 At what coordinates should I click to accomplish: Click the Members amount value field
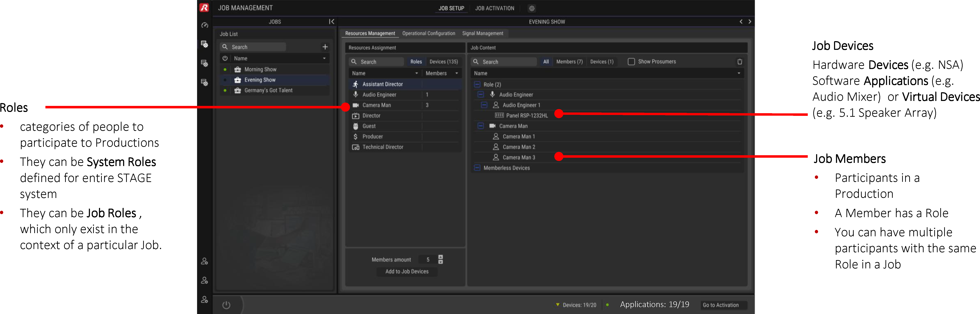pyautogui.click(x=428, y=260)
